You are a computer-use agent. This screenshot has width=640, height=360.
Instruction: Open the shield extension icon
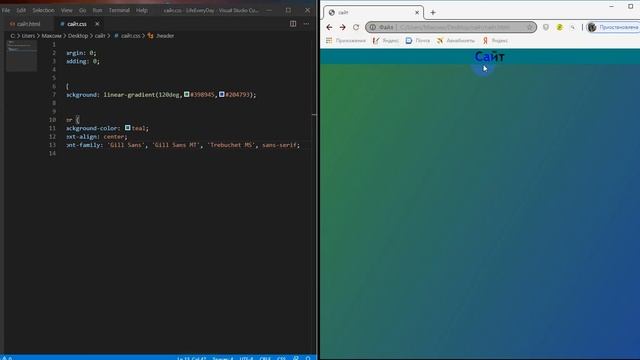[x=546, y=27]
